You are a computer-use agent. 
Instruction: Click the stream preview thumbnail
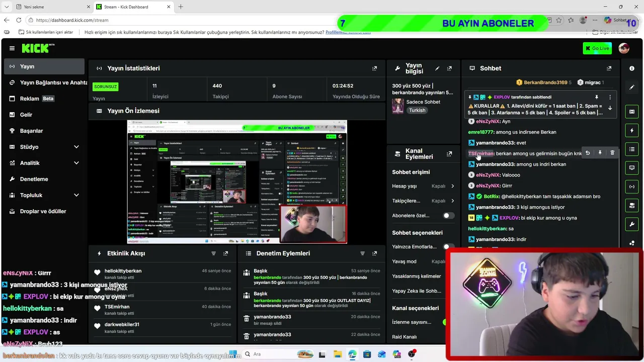point(237,182)
